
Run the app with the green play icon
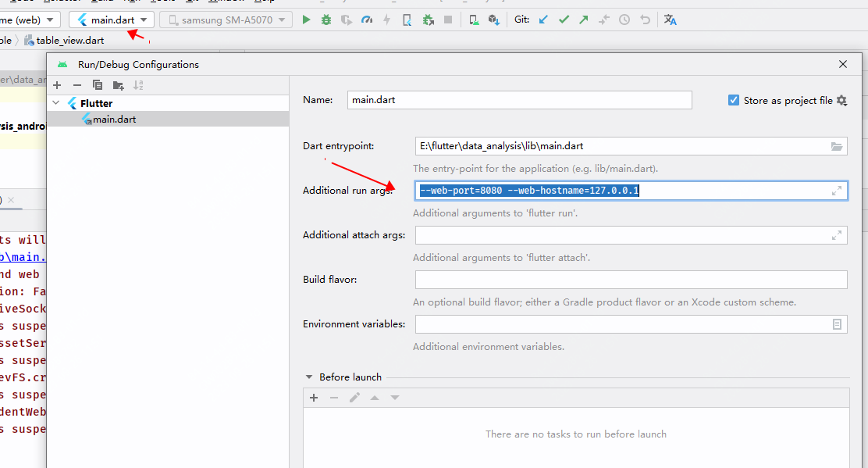tap(306, 20)
